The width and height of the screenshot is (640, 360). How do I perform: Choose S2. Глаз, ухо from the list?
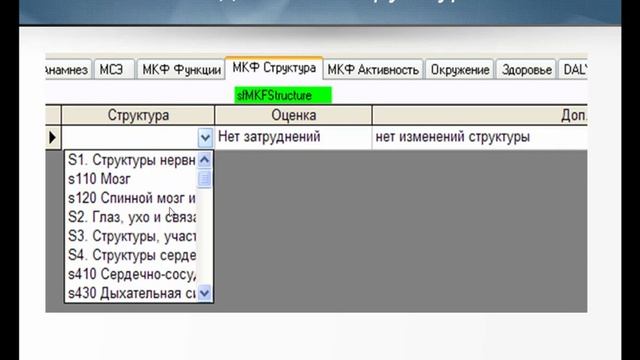click(131, 217)
